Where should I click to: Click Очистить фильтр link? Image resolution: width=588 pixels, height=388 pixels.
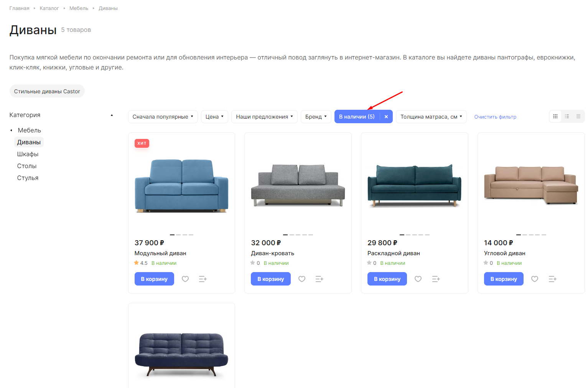tap(495, 117)
